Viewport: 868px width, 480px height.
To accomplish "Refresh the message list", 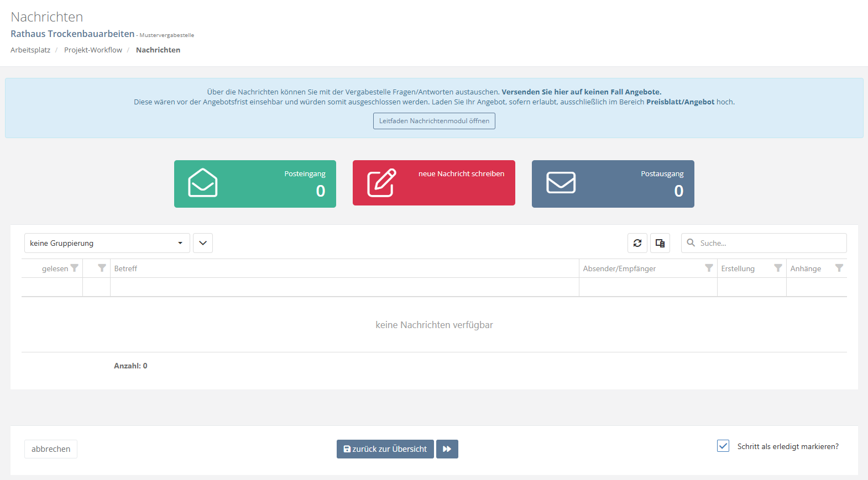I will tap(637, 243).
